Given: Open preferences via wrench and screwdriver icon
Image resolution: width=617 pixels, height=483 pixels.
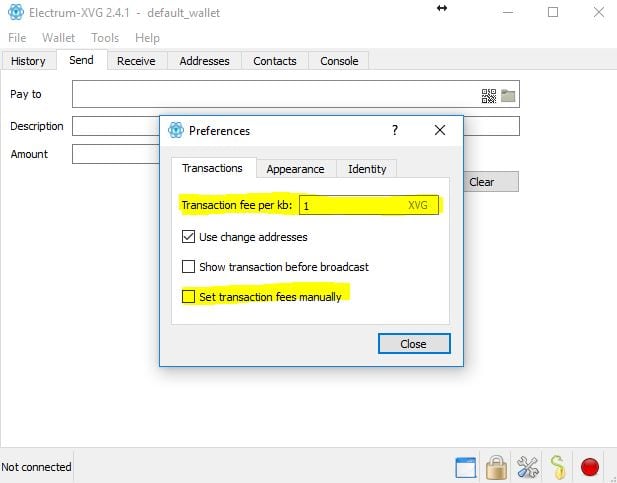Looking at the screenshot, I should coord(527,467).
